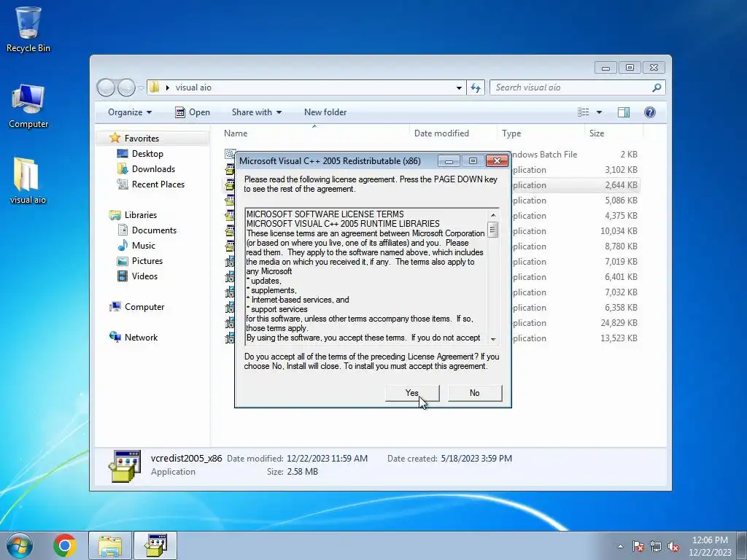
Task: Click the search magnifier icon
Action: point(657,87)
